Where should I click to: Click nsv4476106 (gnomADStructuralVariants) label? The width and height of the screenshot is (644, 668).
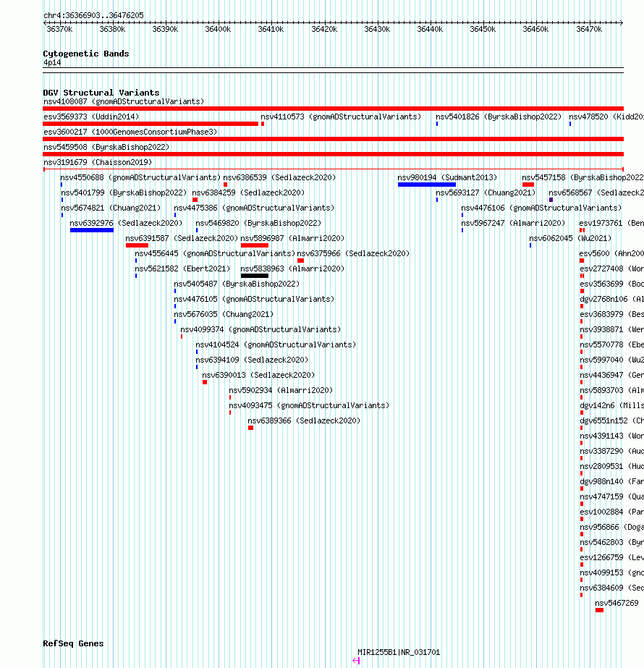point(541,208)
